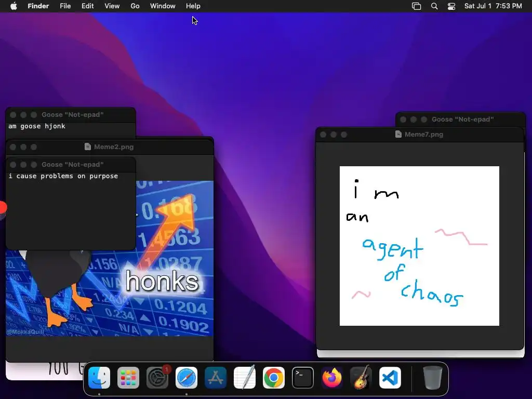532x399 pixels.
Task: Launch Google Chrome from the dock
Action: coord(274,378)
